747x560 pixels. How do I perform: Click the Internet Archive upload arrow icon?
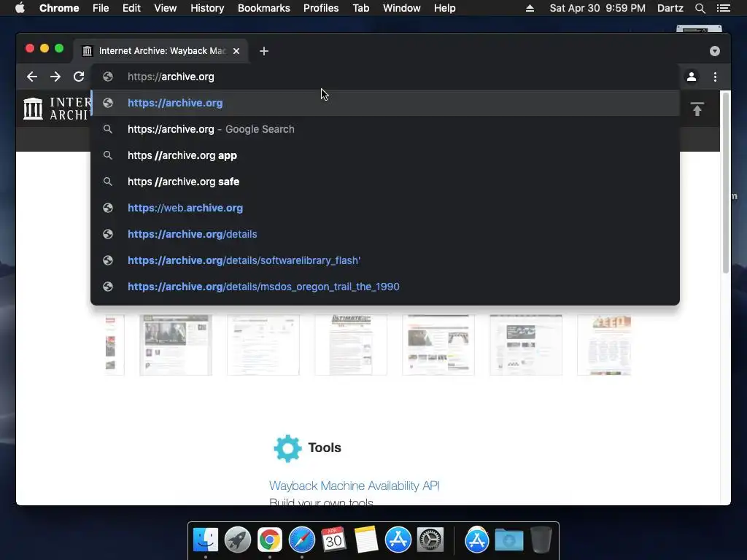697,109
